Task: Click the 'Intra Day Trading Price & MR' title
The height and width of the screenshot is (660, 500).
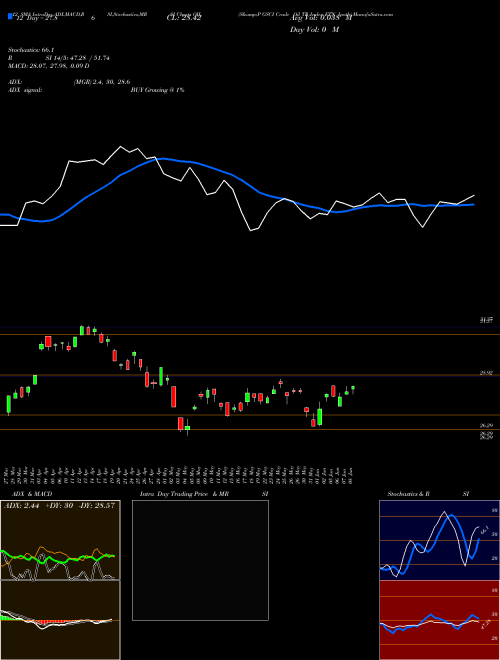Action: coord(185,494)
